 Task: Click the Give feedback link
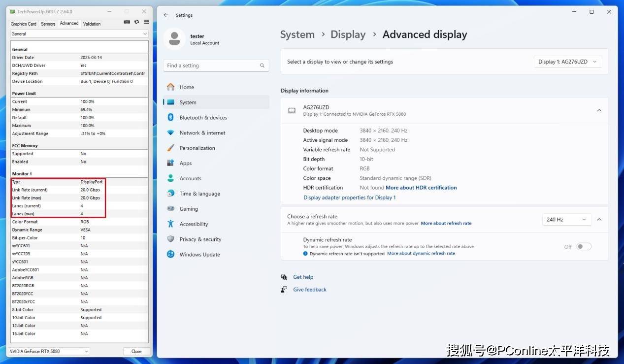click(310, 290)
